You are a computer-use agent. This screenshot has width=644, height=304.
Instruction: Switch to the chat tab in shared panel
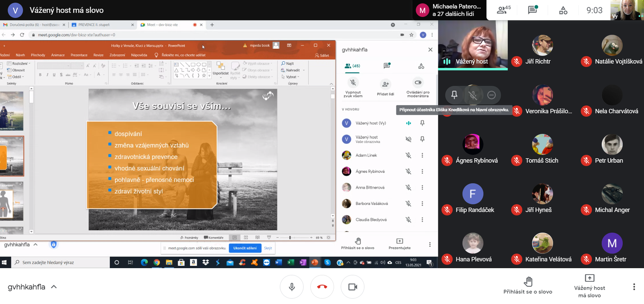point(387,66)
